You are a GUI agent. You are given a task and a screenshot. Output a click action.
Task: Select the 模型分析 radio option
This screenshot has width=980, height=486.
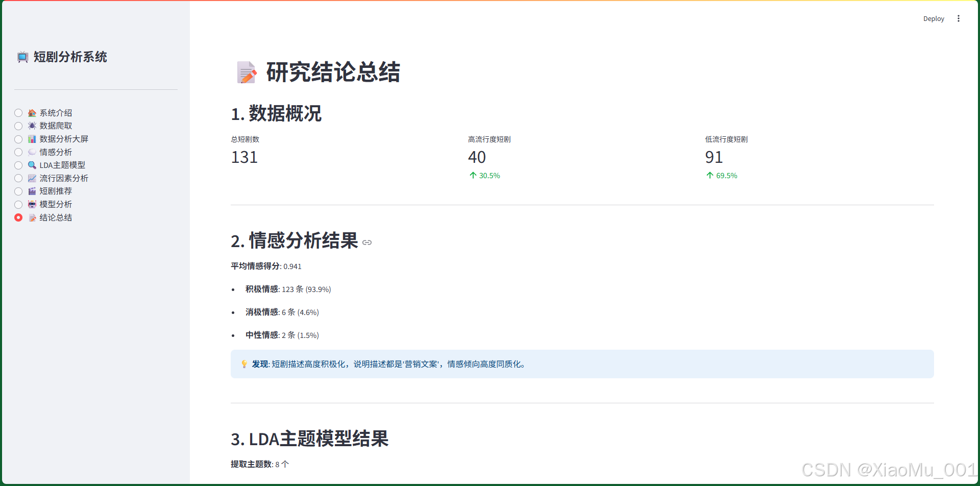tap(18, 204)
